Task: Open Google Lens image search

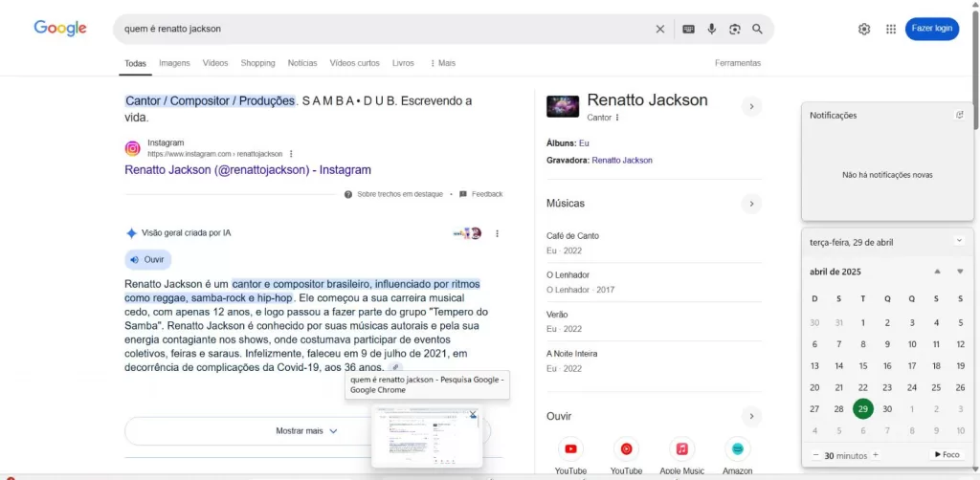Action: click(734, 29)
